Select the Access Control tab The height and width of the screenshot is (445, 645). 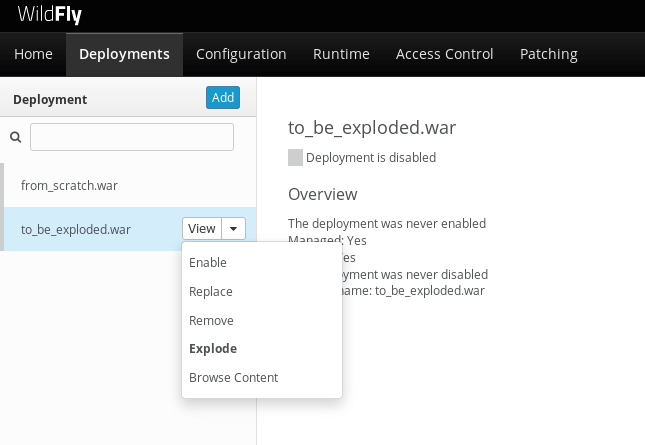coord(444,54)
